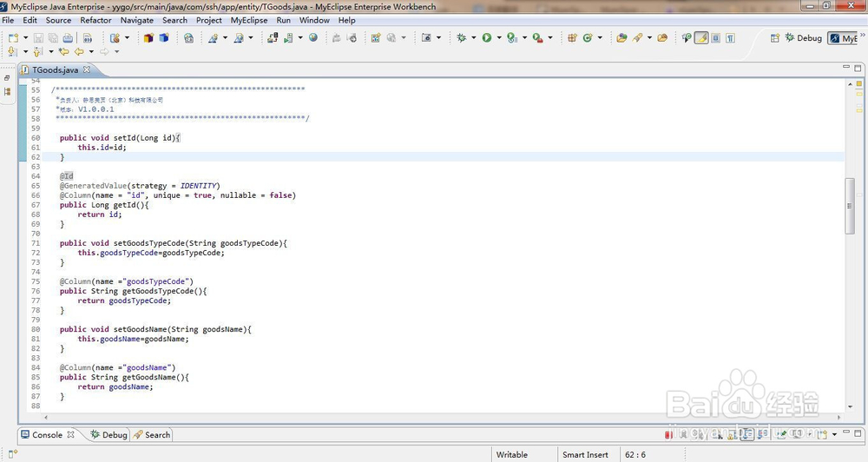Screen dimensions: 868x462
Task: Click the Next Annotation down-arrow icon
Action: 12,51
